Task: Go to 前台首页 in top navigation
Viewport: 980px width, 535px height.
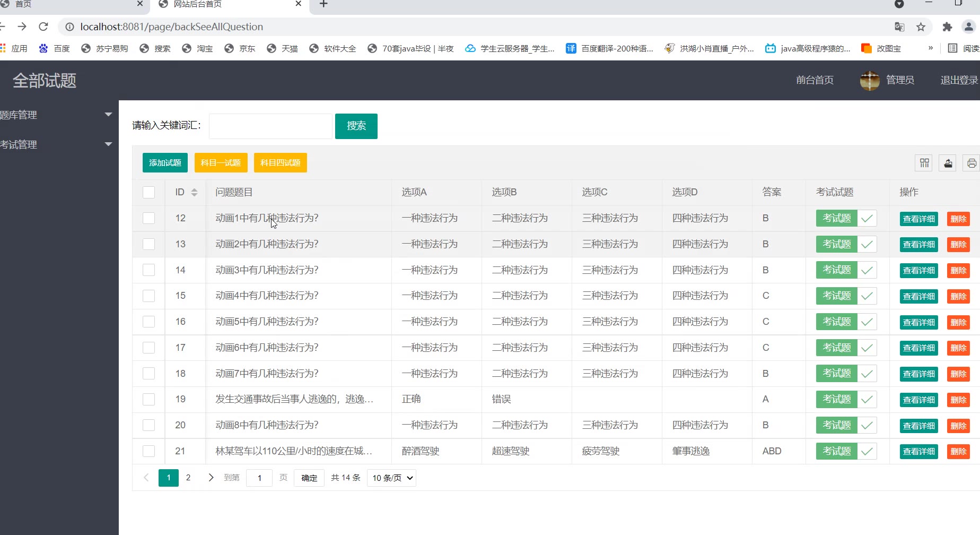Action: 815,80
